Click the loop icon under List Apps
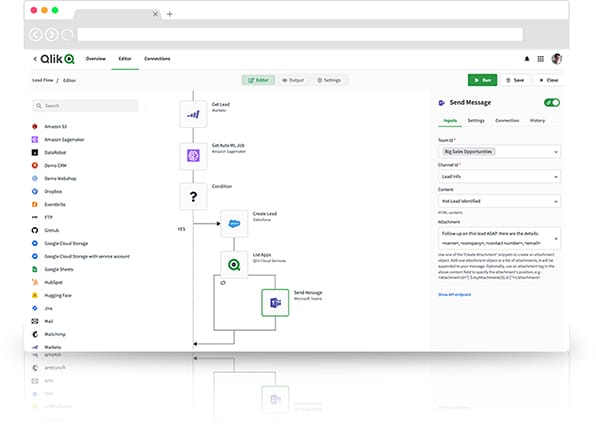Image resolution: width=596 pixels, height=429 pixels. coord(223,283)
